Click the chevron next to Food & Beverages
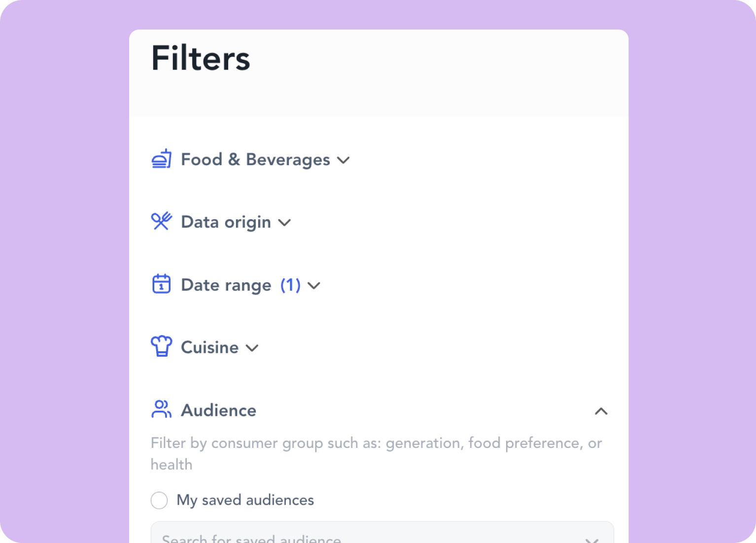 (x=344, y=160)
